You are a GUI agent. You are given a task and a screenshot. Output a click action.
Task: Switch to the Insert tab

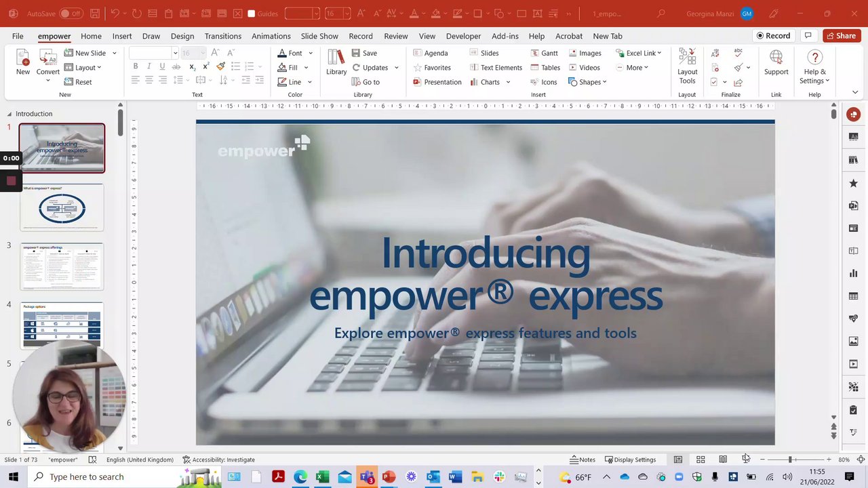tap(122, 36)
